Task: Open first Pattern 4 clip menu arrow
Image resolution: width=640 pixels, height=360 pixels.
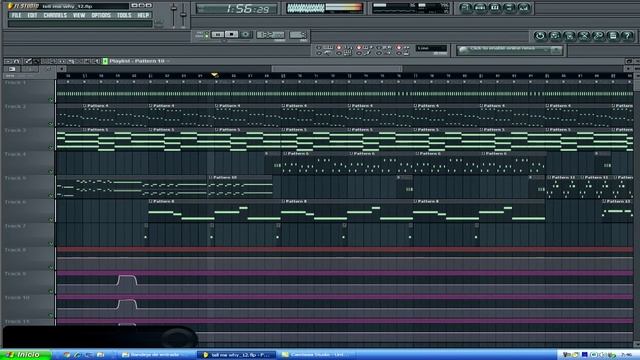Action: click(x=84, y=106)
